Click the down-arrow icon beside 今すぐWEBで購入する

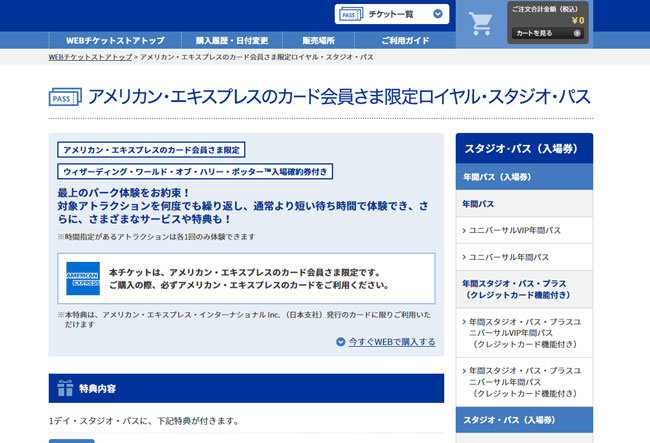point(340,342)
